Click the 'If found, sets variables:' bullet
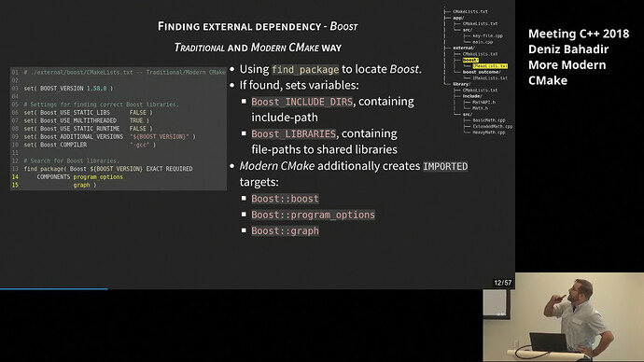Image resolution: width=644 pixels, height=362 pixels. [299, 85]
